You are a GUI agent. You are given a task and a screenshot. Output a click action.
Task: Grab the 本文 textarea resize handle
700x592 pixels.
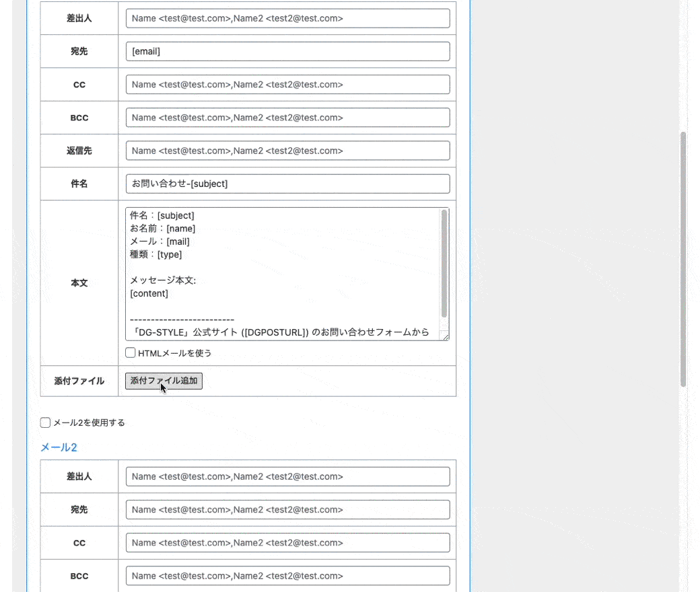coord(445,336)
